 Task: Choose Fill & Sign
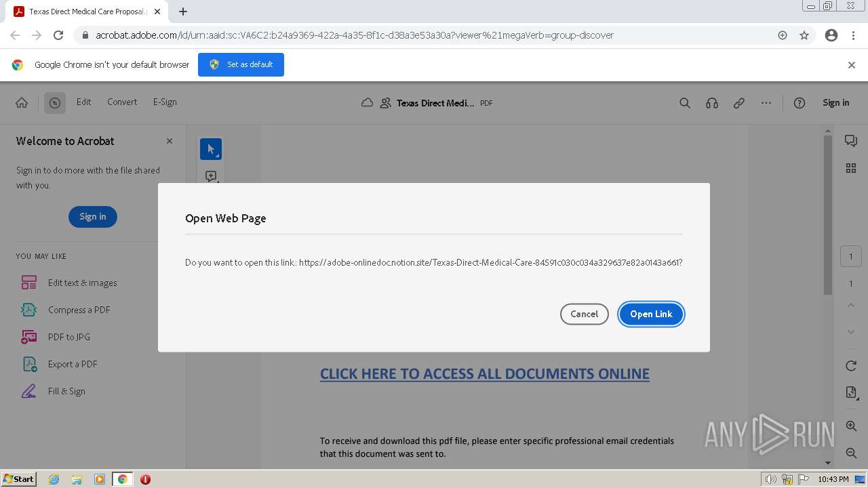(66, 391)
